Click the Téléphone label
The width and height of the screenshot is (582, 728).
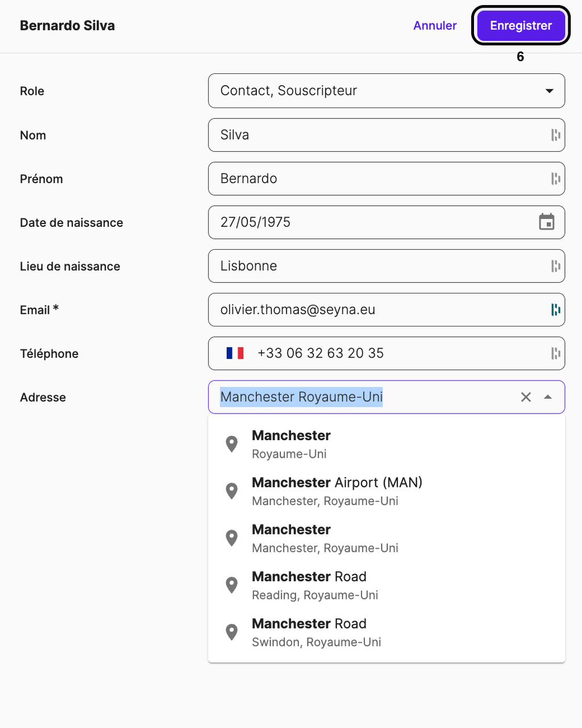[49, 354]
